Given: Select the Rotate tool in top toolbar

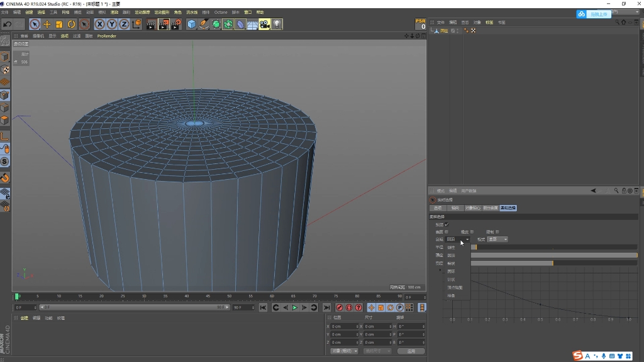Looking at the screenshot, I should (x=72, y=25).
